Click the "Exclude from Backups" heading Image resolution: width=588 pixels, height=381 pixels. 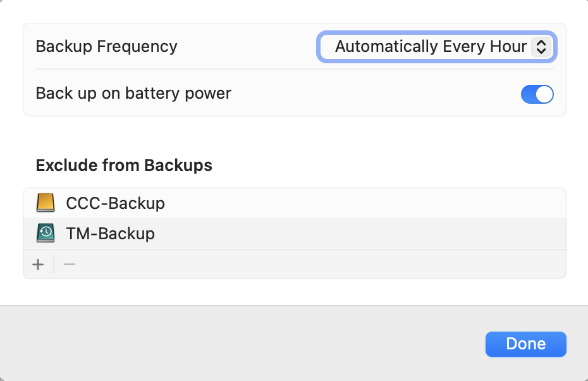[124, 166]
